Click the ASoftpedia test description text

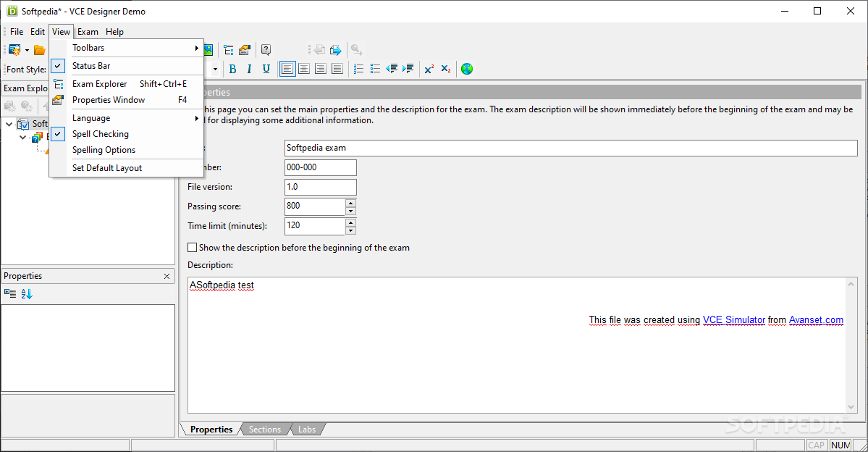tap(222, 285)
